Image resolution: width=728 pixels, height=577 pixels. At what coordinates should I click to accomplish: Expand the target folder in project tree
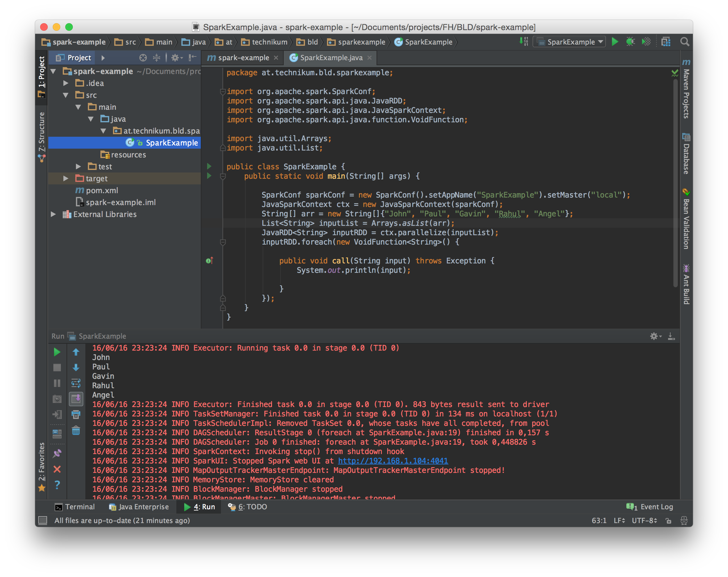[x=66, y=178]
